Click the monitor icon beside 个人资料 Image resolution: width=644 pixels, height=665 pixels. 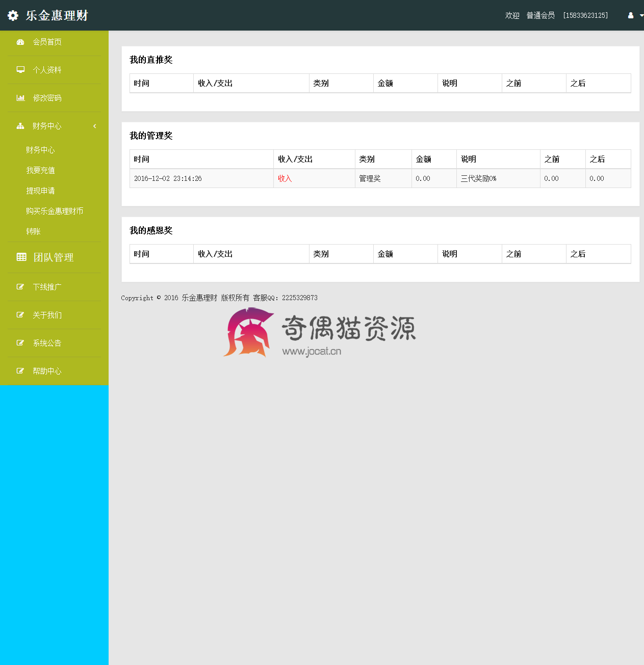(x=20, y=70)
